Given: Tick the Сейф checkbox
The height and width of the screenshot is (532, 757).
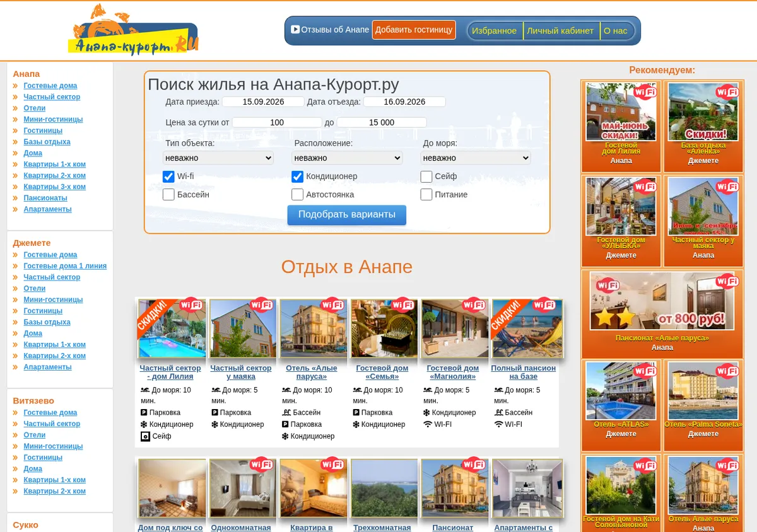Looking at the screenshot, I should coord(426,176).
